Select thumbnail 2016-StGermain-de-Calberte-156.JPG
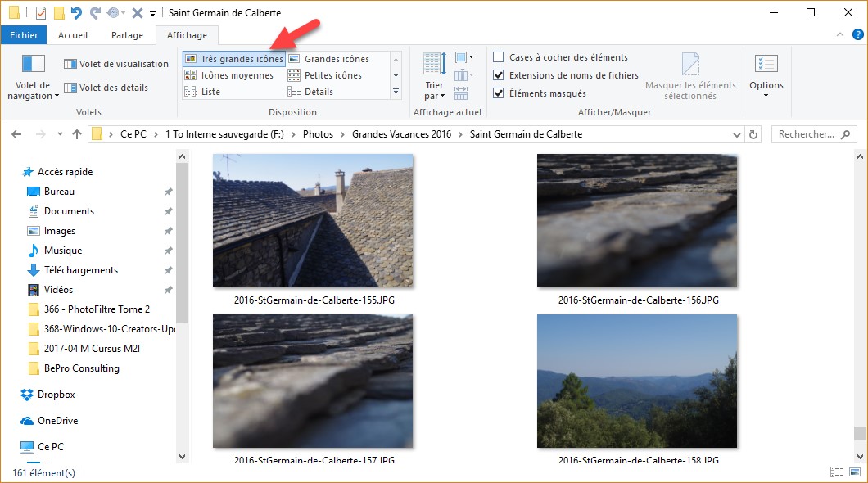This screenshot has height=483, width=868. tap(636, 220)
